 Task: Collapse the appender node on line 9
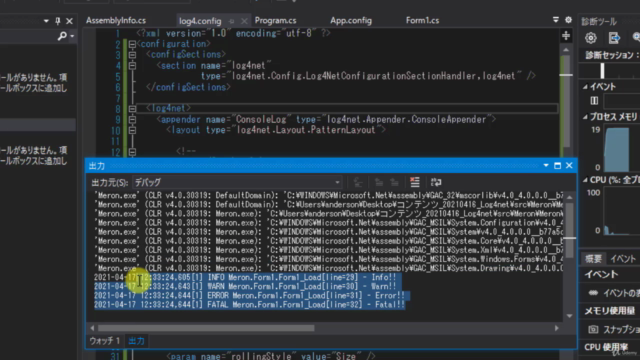(132, 120)
